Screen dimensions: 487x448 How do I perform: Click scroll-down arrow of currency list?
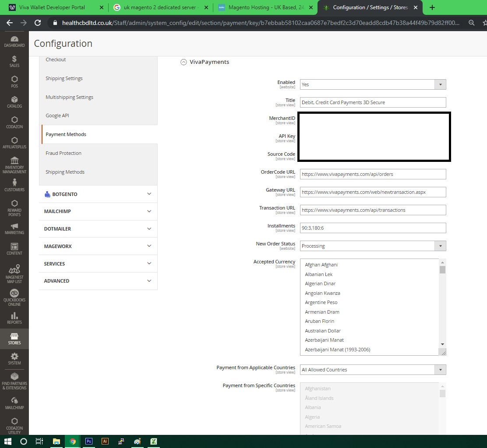(442, 344)
